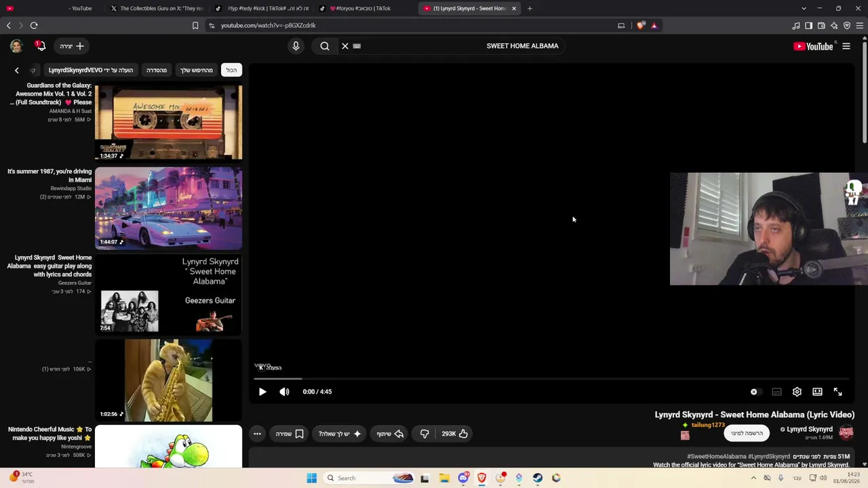Run the search with the magnifier icon
The image size is (868, 488).
pyautogui.click(x=325, y=46)
